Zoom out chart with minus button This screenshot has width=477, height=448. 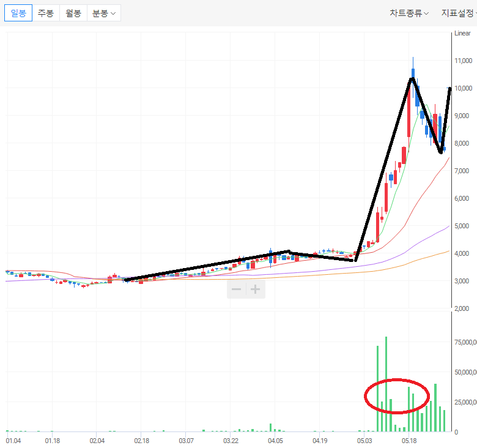(237, 289)
